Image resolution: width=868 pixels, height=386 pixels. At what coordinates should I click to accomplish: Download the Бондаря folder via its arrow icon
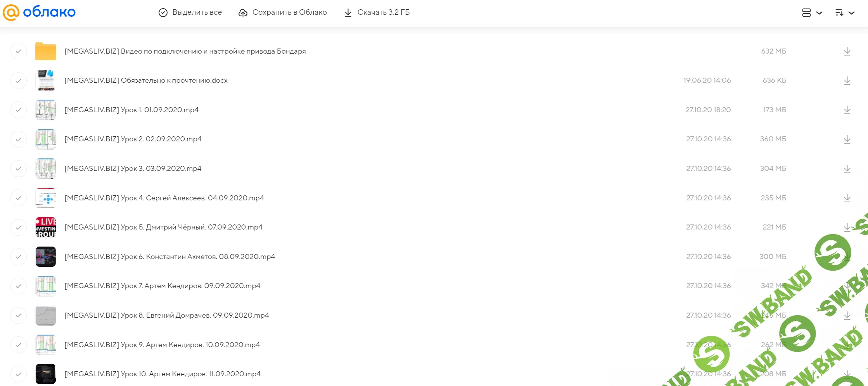pyautogui.click(x=847, y=51)
